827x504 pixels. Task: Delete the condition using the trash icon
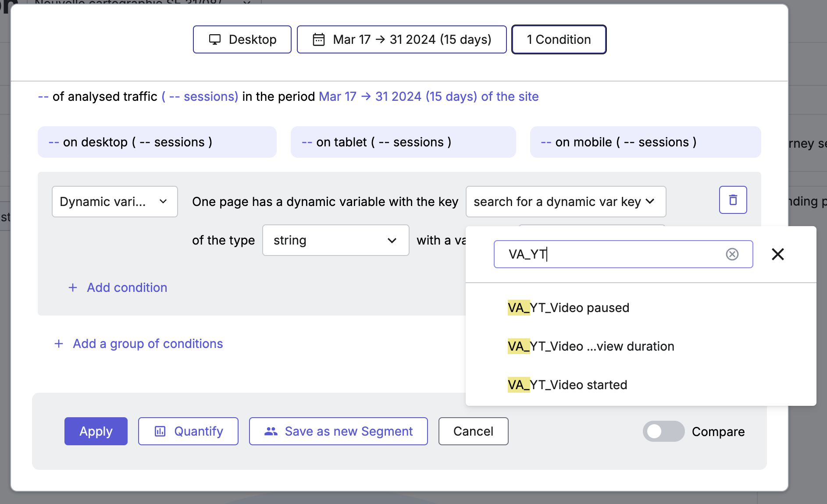tap(733, 200)
